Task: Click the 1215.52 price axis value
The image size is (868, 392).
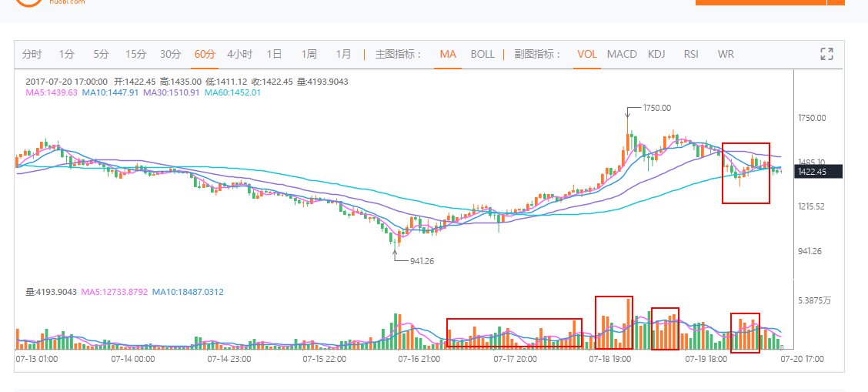Action: (x=812, y=206)
